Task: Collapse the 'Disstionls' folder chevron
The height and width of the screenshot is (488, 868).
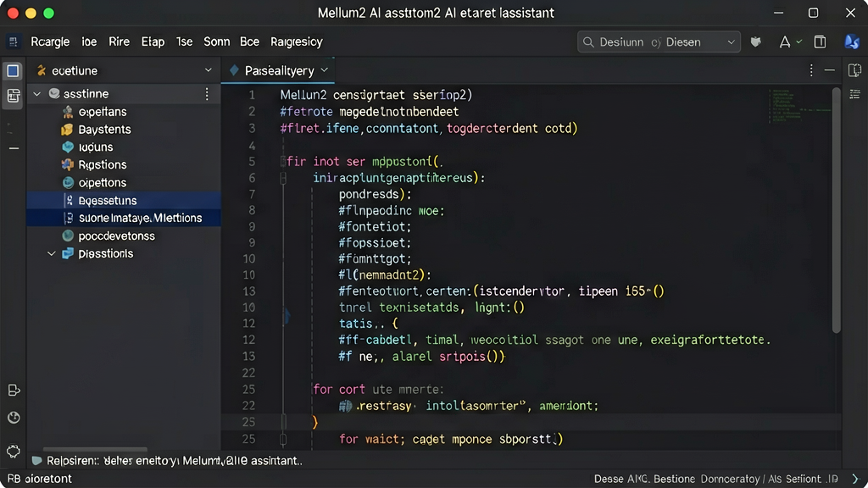Action: click(52, 254)
